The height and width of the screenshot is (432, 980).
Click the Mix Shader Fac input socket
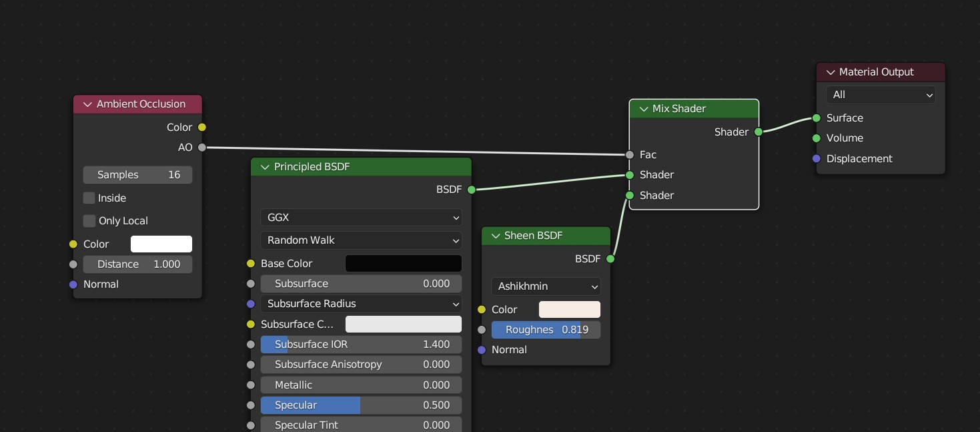(x=630, y=155)
